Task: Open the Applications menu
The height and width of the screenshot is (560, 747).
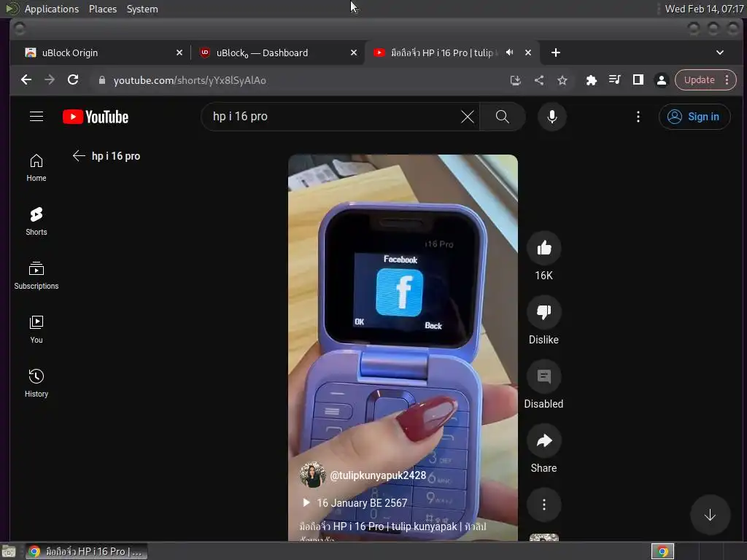Action: point(52,9)
